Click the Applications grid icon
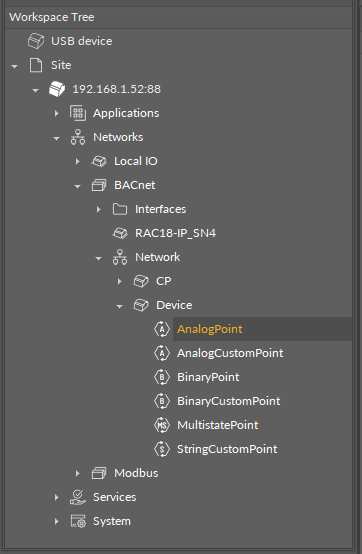 (78, 113)
